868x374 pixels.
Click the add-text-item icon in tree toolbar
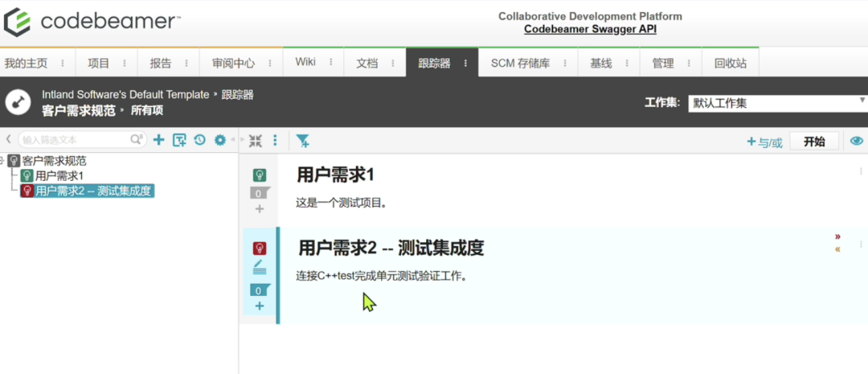tap(179, 140)
